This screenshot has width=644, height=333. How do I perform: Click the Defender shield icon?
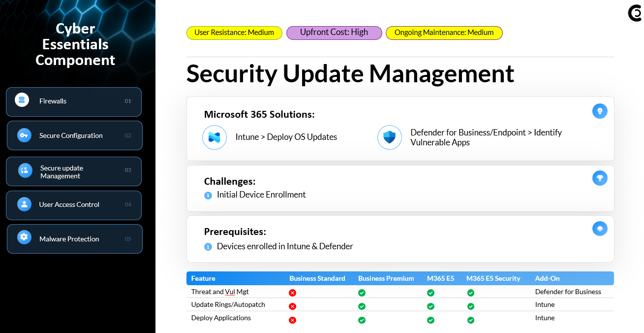[389, 137]
